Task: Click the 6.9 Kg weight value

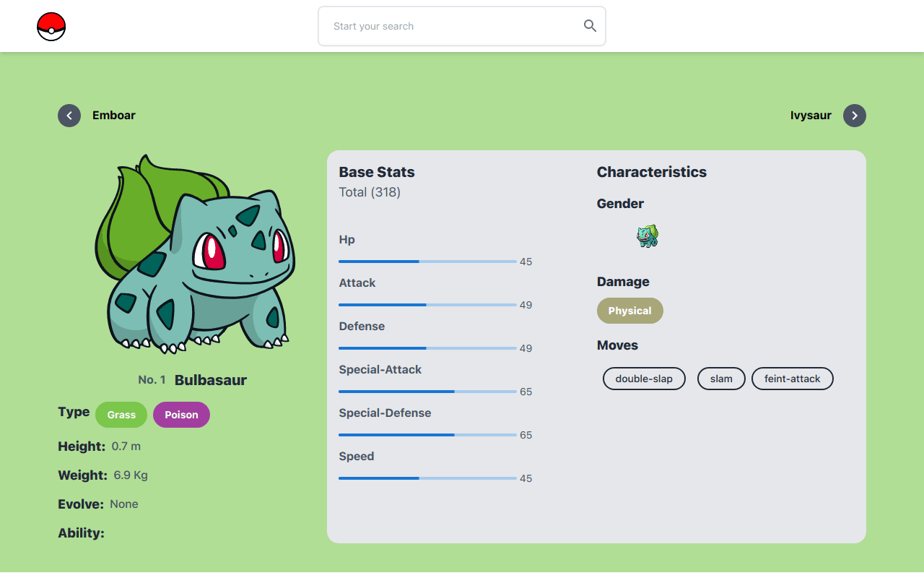Action: [x=131, y=475]
